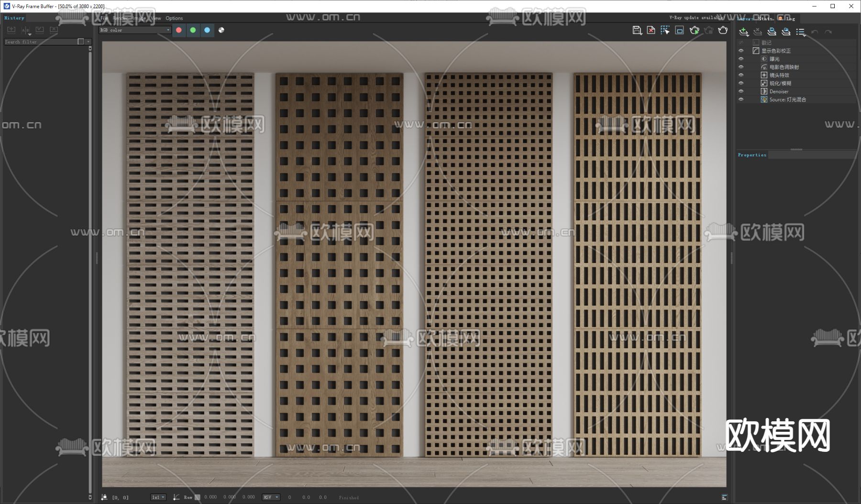Click the clear image icon
The width and height of the screenshot is (861, 504).
651,30
